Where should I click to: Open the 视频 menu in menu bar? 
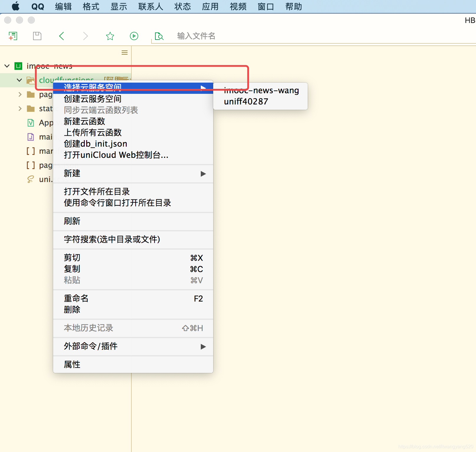(x=238, y=6)
